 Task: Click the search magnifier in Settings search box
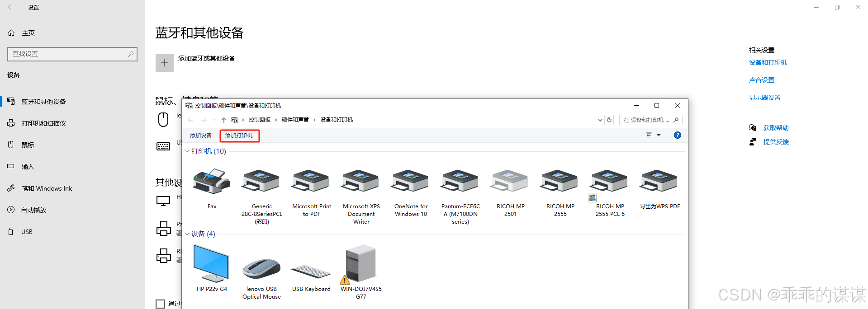131,54
